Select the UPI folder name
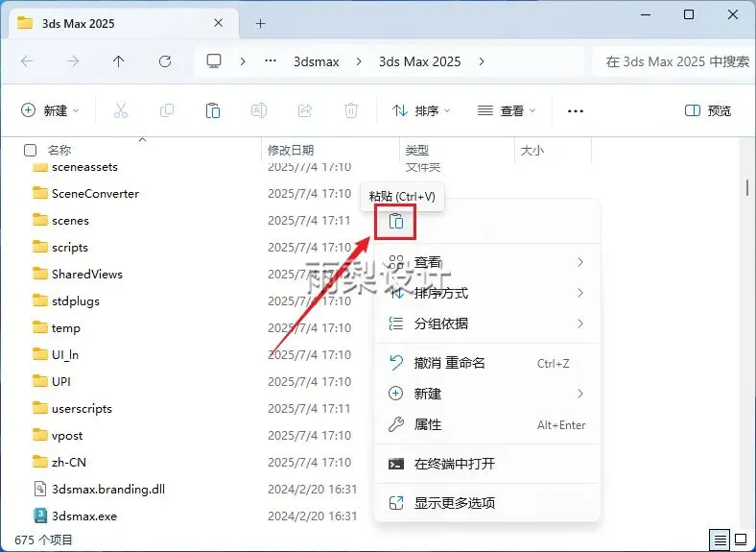 (x=61, y=382)
